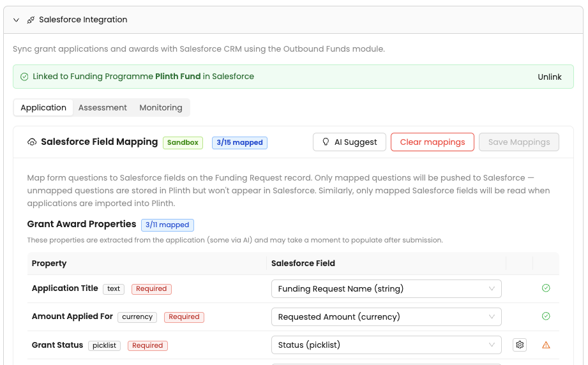Click the 3/11 mapped badge
Image resolution: width=588 pixels, height=365 pixels.
click(x=167, y=225)
